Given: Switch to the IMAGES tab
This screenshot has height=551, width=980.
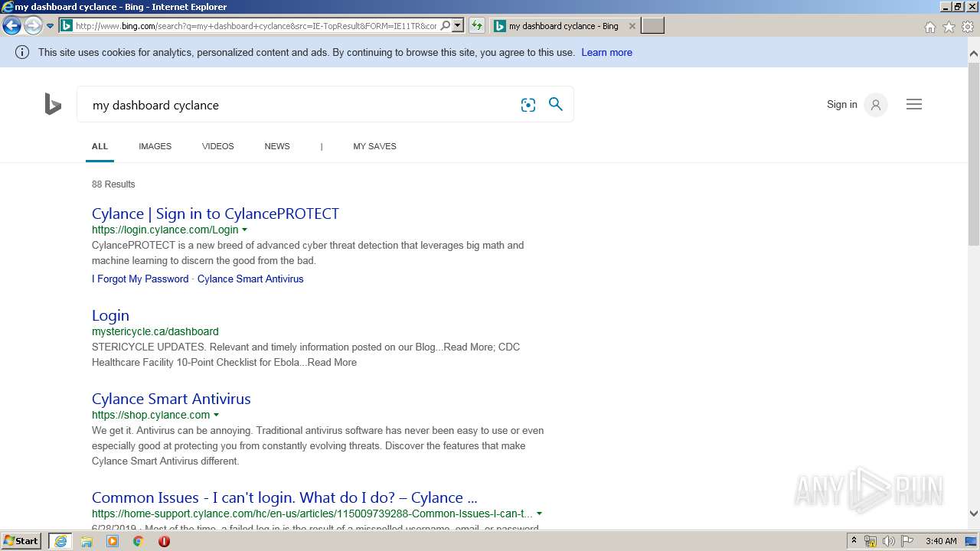Looking at the screenshot, I should coord(155,146).
